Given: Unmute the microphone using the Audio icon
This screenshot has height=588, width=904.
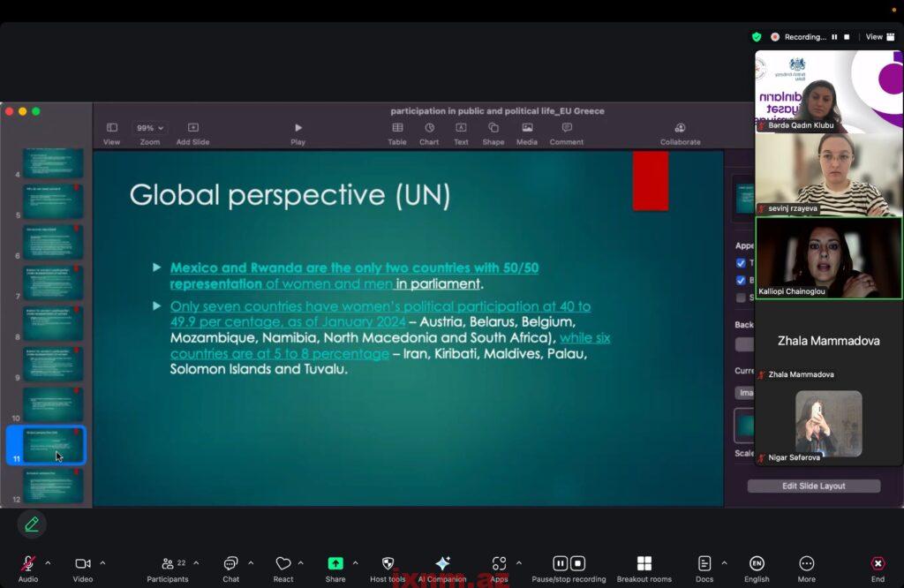Looking at the screenshot, I should tap(27, 564).
